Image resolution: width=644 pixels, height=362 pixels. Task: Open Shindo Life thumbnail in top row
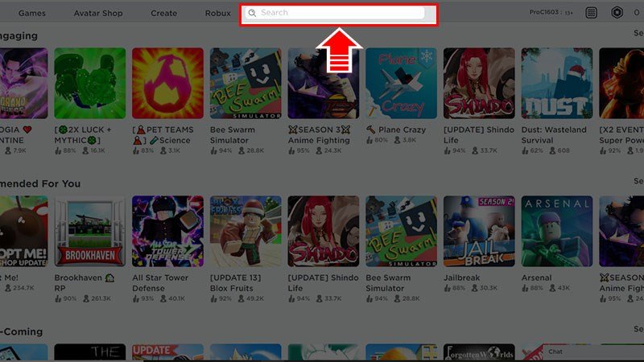pos(479,84)
